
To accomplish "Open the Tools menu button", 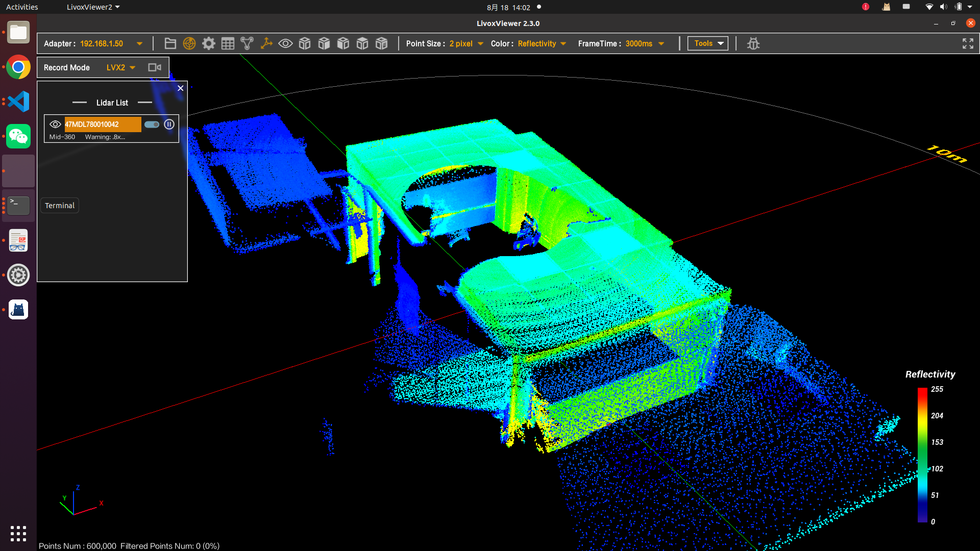I will (x=707, y=44).
